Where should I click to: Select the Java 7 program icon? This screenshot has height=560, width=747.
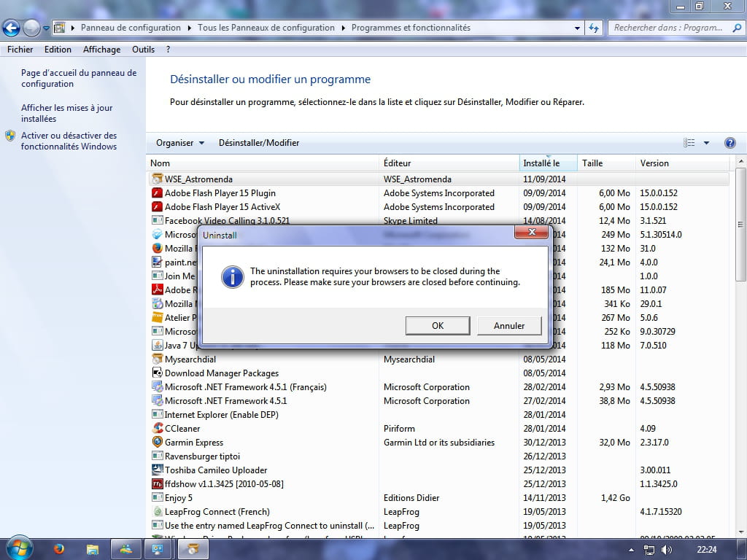tap(157, 345)
